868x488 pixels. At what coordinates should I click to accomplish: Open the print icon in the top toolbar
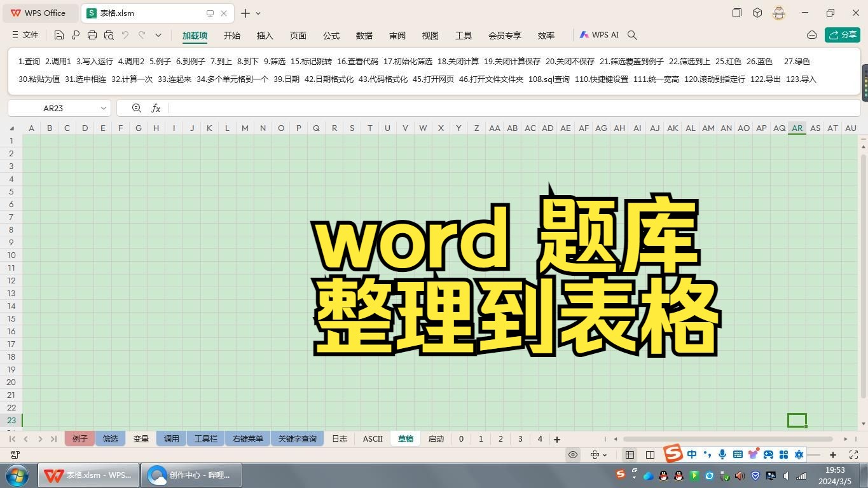(92, 35)
